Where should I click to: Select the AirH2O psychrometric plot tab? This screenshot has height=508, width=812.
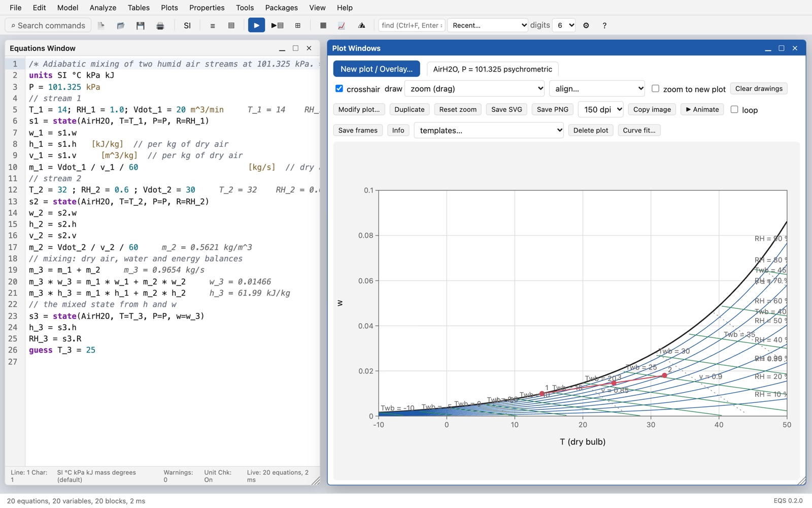492,69
